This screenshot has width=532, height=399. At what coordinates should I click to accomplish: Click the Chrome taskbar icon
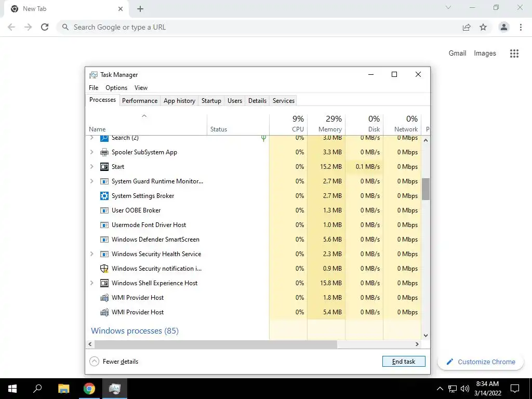point(89,389)
